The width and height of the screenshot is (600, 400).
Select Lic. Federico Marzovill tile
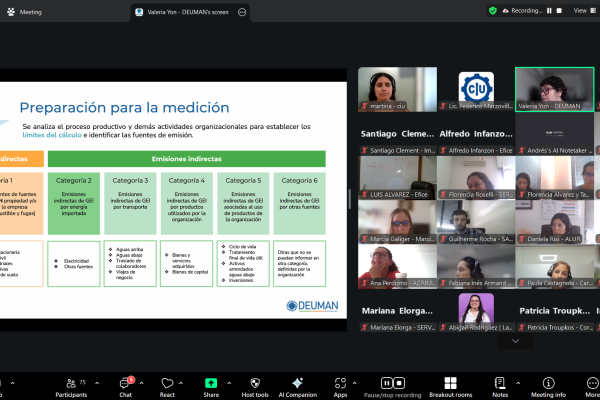tap(476, 90)
